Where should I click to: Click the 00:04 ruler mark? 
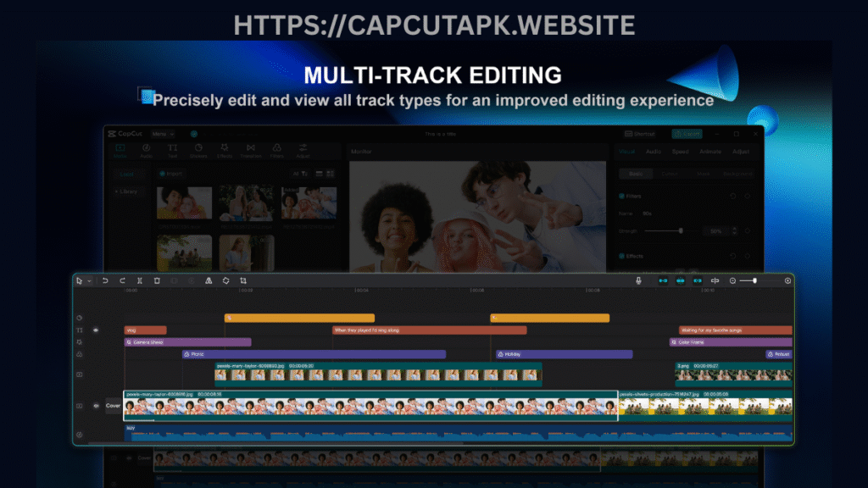point(361,290)
